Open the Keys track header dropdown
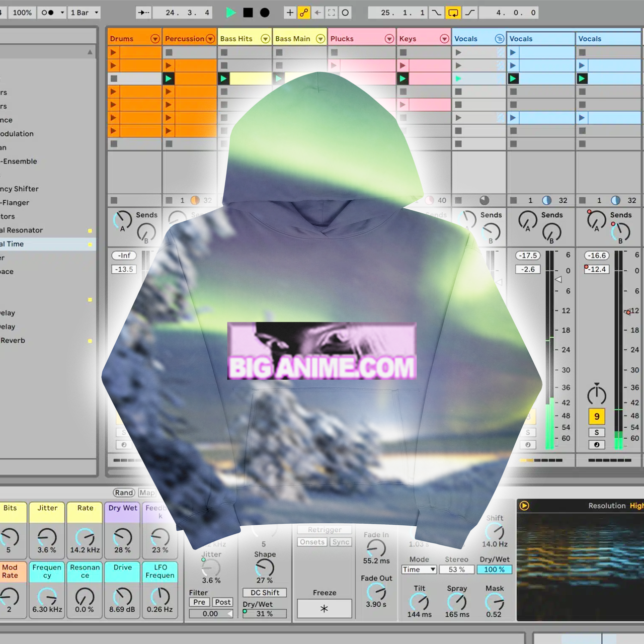This screenshot has width=644, height=644. 444,39
